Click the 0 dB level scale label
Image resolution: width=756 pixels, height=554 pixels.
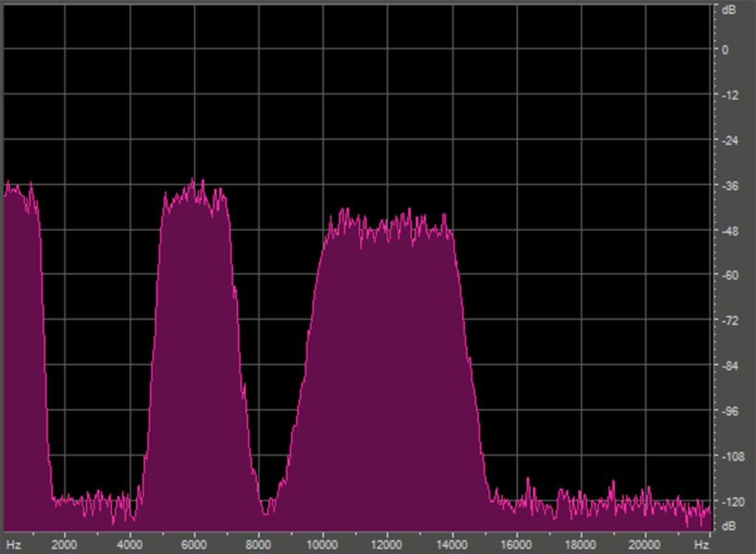click(x=725, y=50)
